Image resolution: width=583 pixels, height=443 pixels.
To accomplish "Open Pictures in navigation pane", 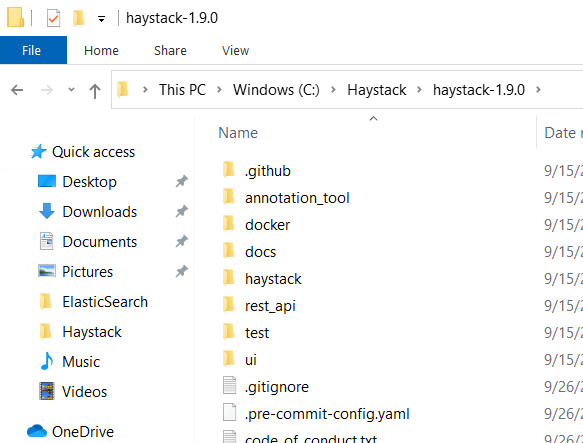I will tap(87, 272).
